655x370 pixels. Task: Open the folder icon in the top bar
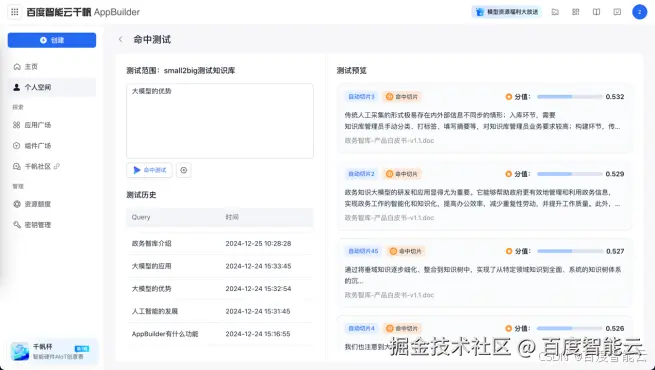[x=555, y=12]
